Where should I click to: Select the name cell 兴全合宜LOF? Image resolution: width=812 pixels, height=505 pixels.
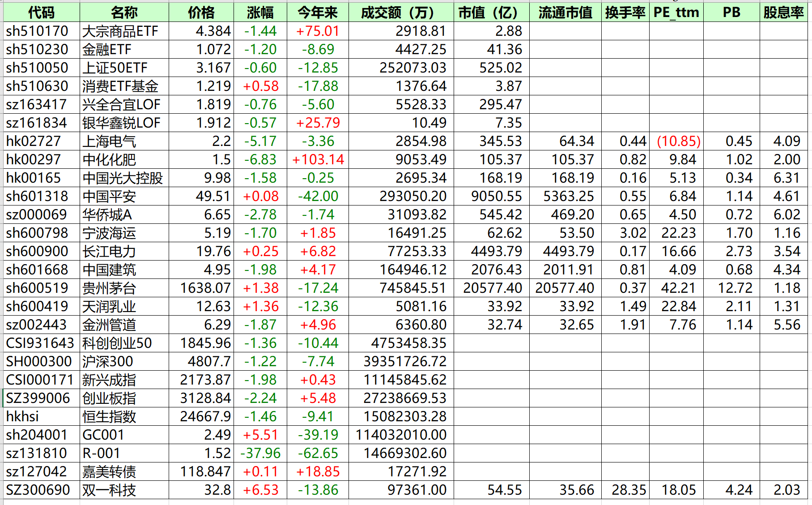pyautogui.click(x=124, y=104)
